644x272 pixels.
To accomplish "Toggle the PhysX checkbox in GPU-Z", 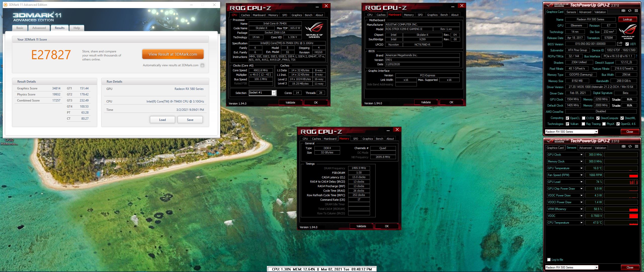I will (x=604, y=124).
